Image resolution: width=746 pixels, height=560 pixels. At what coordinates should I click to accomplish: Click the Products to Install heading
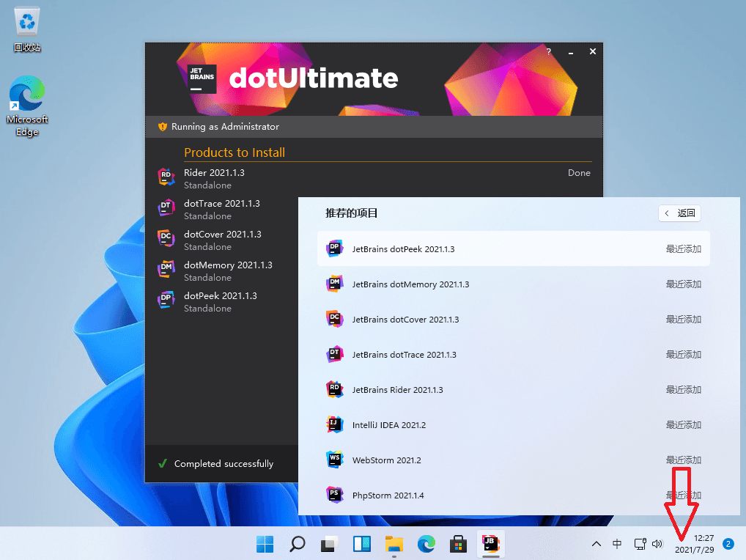click(x=234, y=152)
